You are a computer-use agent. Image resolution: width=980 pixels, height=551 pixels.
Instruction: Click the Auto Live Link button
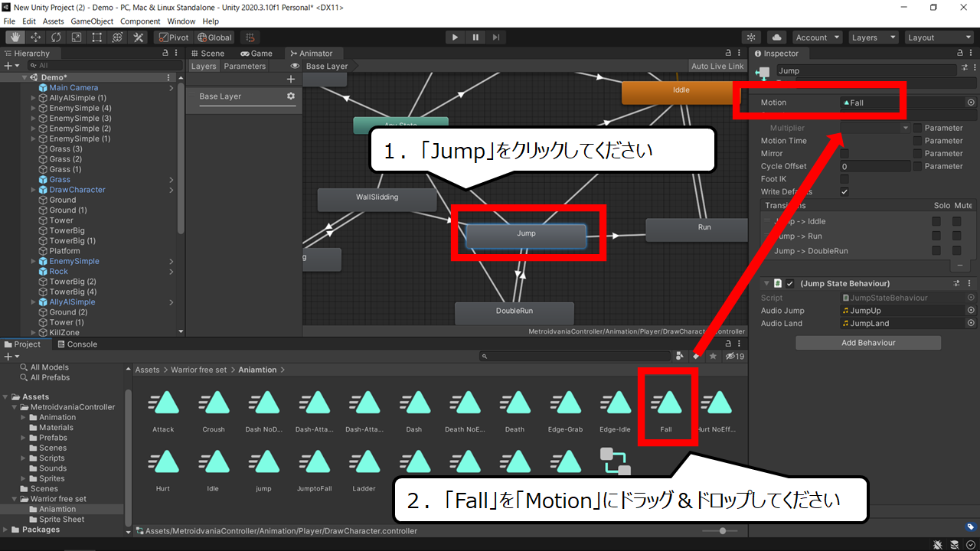717,67
